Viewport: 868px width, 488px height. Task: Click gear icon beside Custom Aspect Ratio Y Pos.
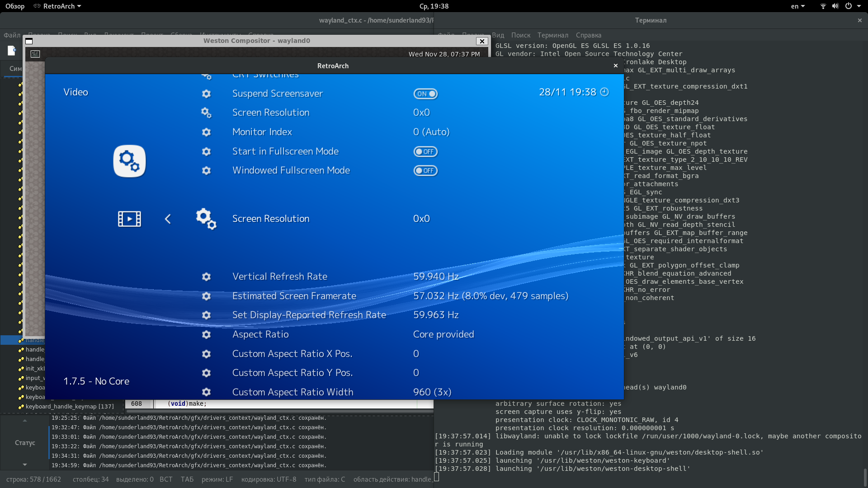206,373
